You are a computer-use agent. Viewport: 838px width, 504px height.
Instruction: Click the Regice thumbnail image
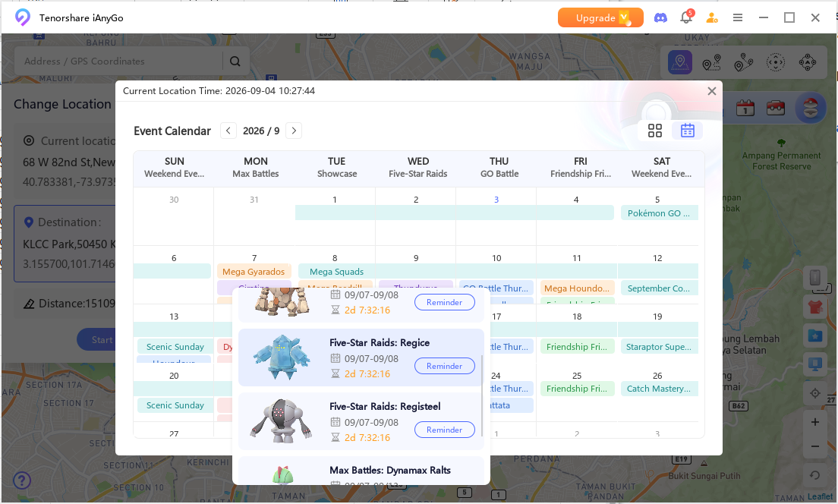pos(281,357)
